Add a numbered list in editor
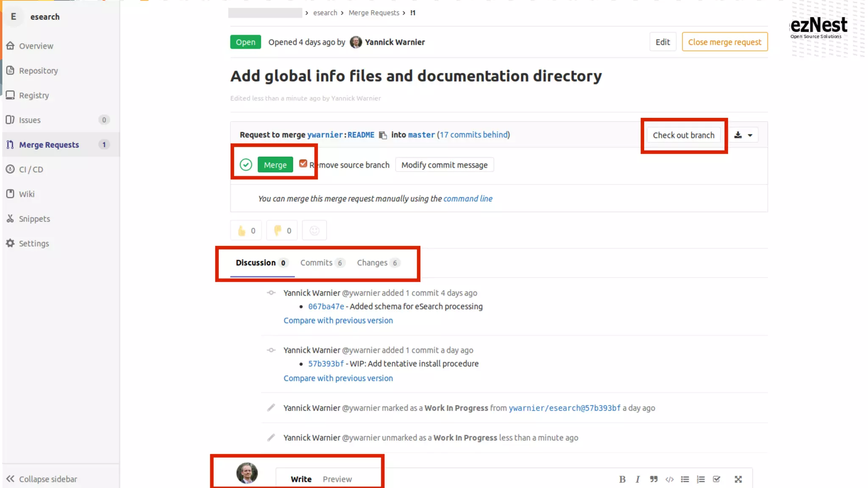 coord(701,479)
